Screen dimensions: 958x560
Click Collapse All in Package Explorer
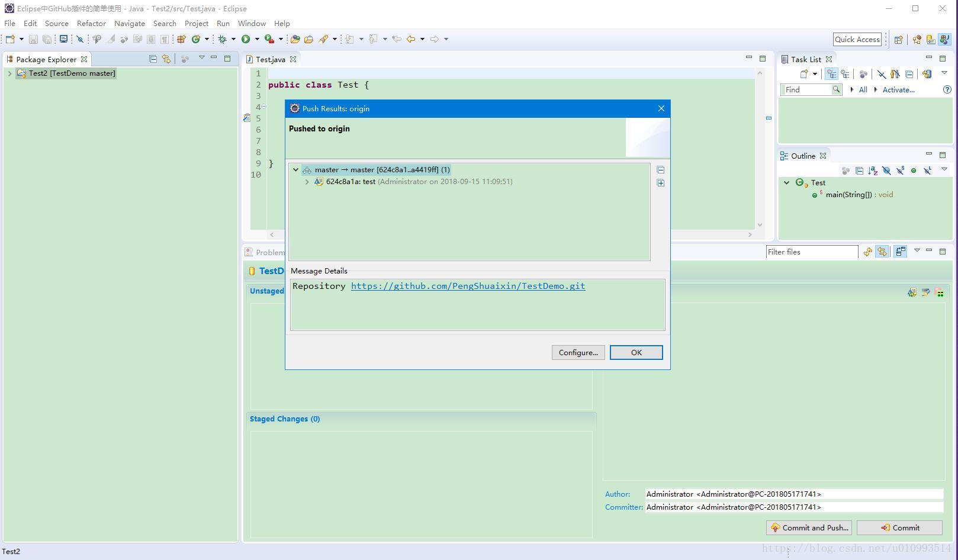click(x=153, y=59)
